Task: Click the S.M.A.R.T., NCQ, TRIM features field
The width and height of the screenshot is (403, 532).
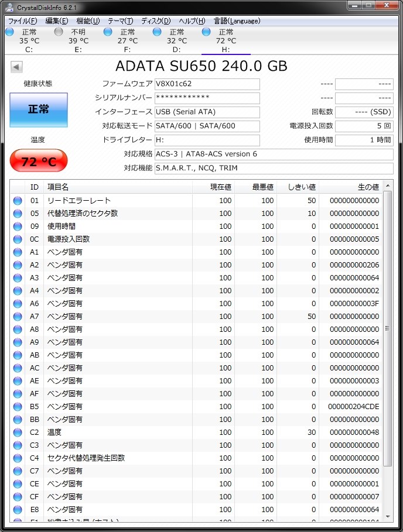Action: [274, 169]
